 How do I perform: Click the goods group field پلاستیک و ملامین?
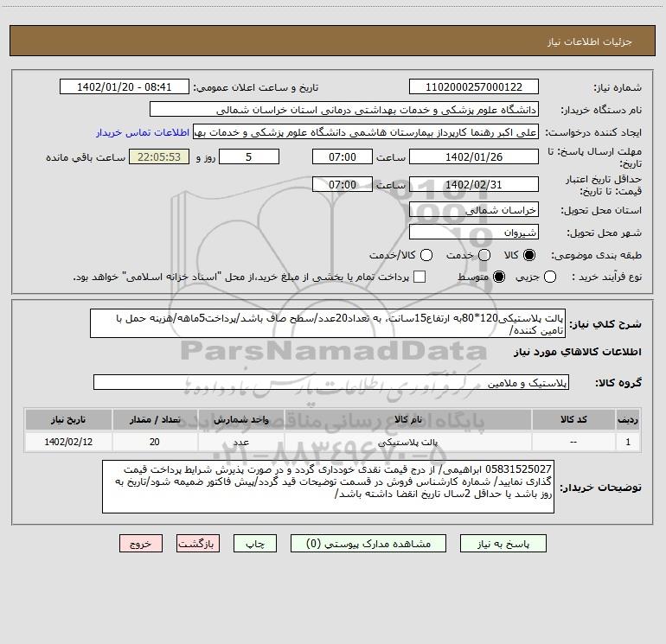tap(331, 382)
